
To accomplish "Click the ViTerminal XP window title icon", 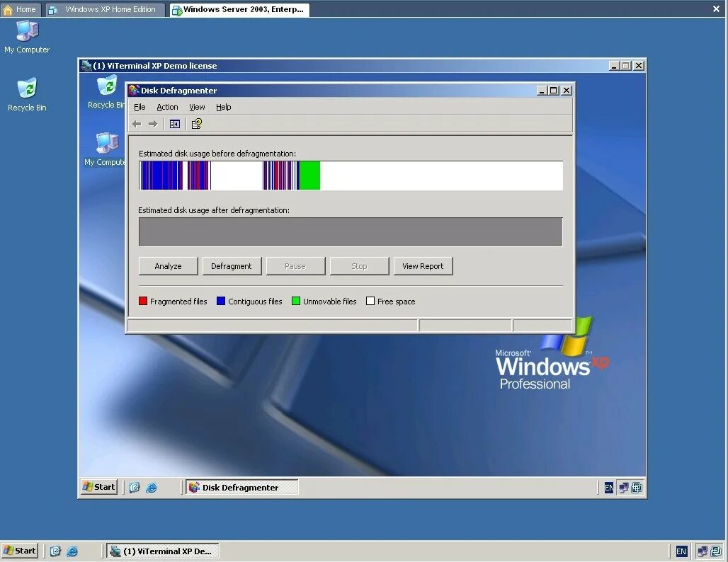I will pos(86,65).
